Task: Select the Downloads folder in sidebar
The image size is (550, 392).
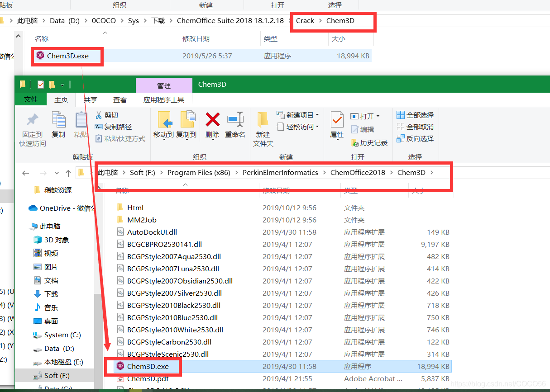Action: click(45, 294)
